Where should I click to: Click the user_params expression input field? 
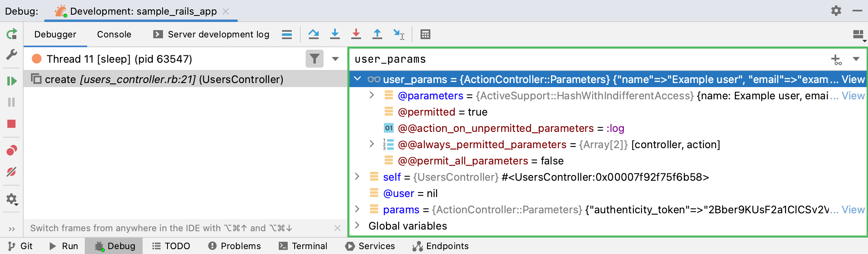click(x=571, y=59)
